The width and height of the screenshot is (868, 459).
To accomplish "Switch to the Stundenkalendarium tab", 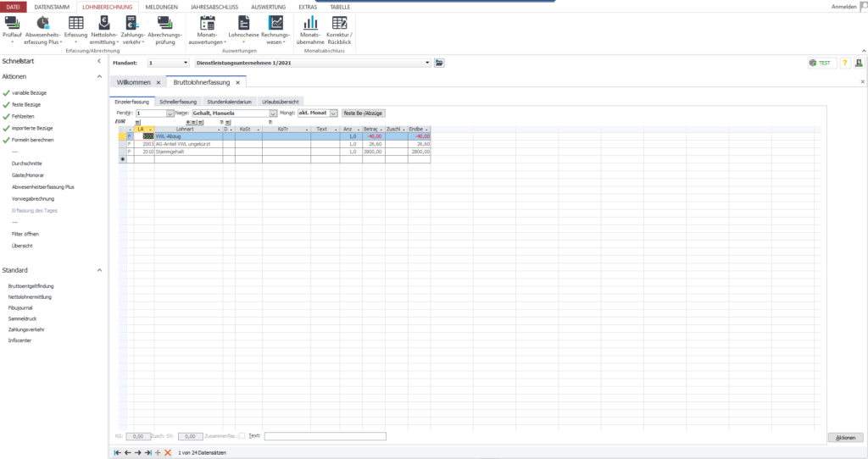I will click(230, 102).
